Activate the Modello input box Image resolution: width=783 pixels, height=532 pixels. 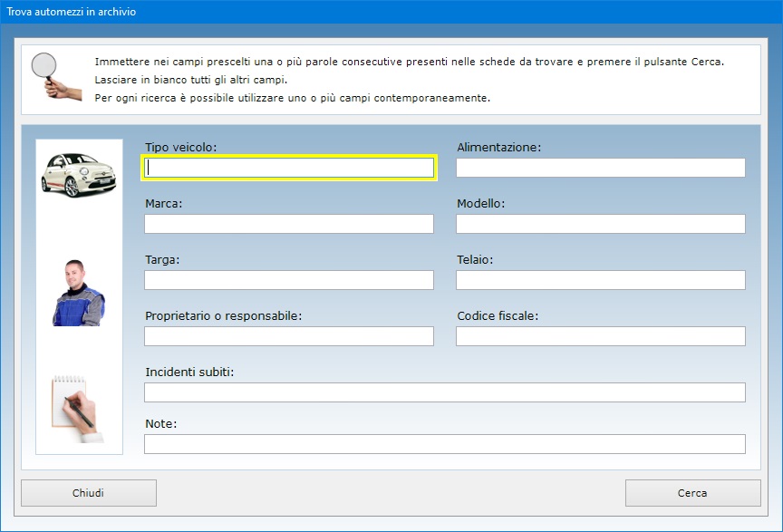tap(601, 224)
